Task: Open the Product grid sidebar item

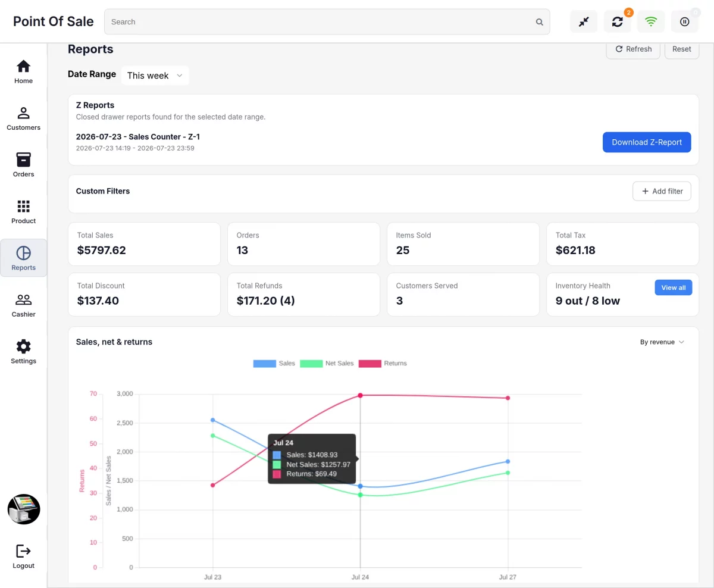Action: click(23, 211)
